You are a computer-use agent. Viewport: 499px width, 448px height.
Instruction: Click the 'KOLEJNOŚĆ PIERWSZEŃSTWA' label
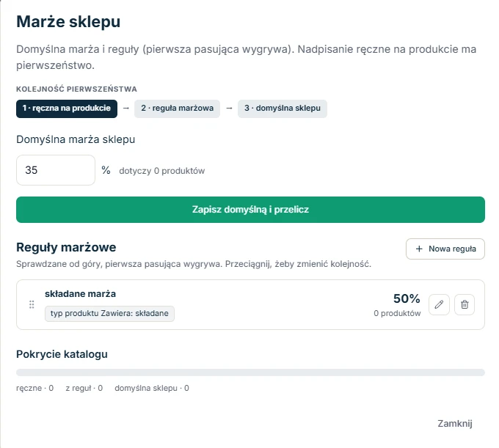pos(77,89)
